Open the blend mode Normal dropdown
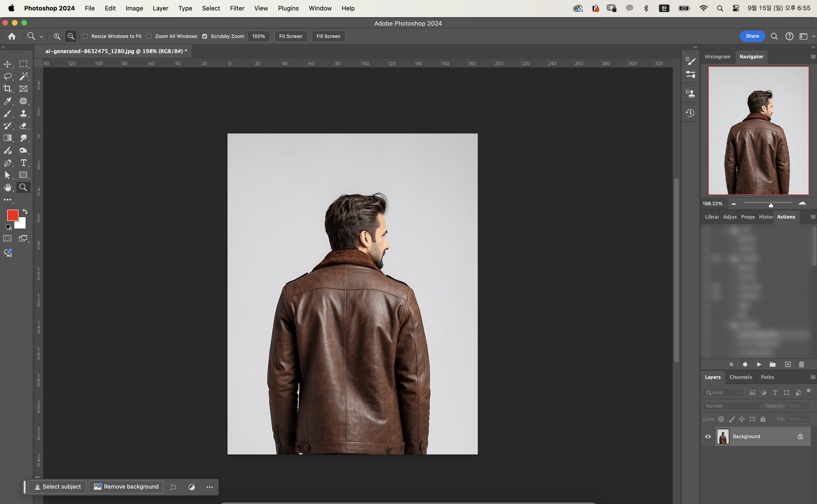This screenshot has height=504, width=817. 733,406
